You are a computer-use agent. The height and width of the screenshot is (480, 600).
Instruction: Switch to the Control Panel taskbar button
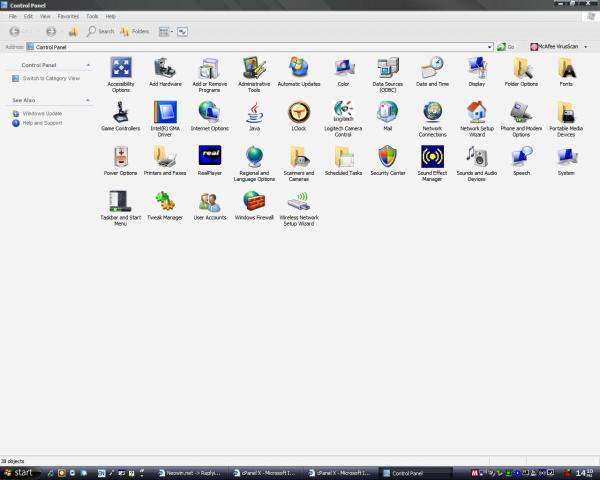click(416, 473)
